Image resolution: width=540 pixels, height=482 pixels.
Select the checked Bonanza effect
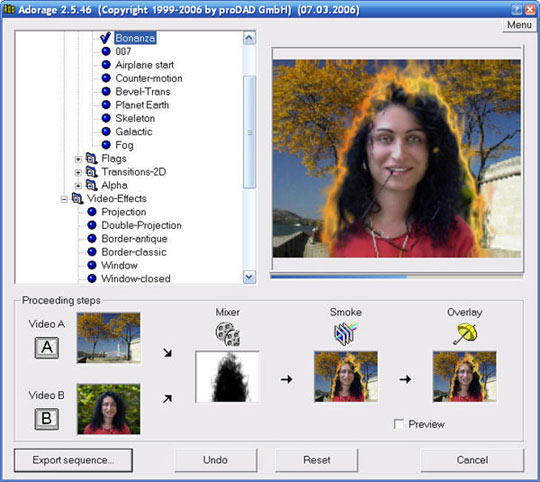135,38
